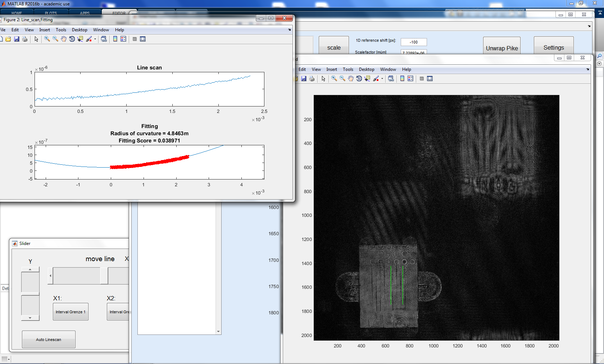Toggle Edit Plot arrow in image figure
Viewport: 604px width, 364px height.
pyautogui.click(x=323, y=79)
